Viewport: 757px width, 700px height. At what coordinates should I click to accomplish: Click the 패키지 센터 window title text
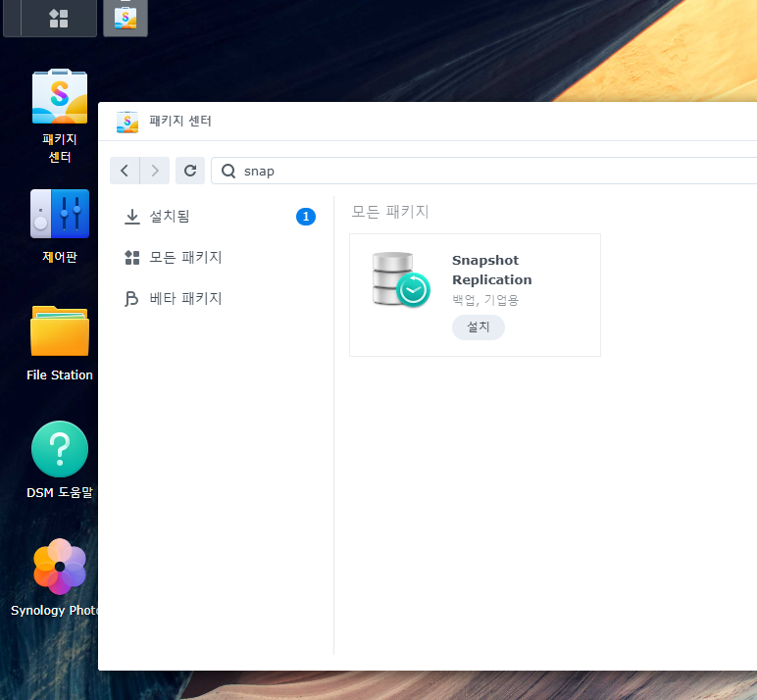click(x=180, y=121)
